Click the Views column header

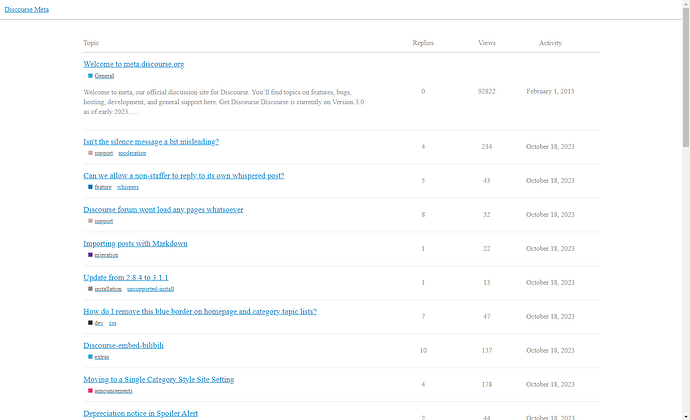(487, 43)
